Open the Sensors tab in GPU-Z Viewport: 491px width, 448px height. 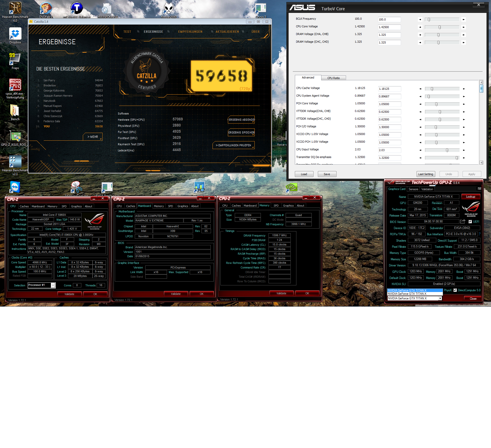coord(413,189)
